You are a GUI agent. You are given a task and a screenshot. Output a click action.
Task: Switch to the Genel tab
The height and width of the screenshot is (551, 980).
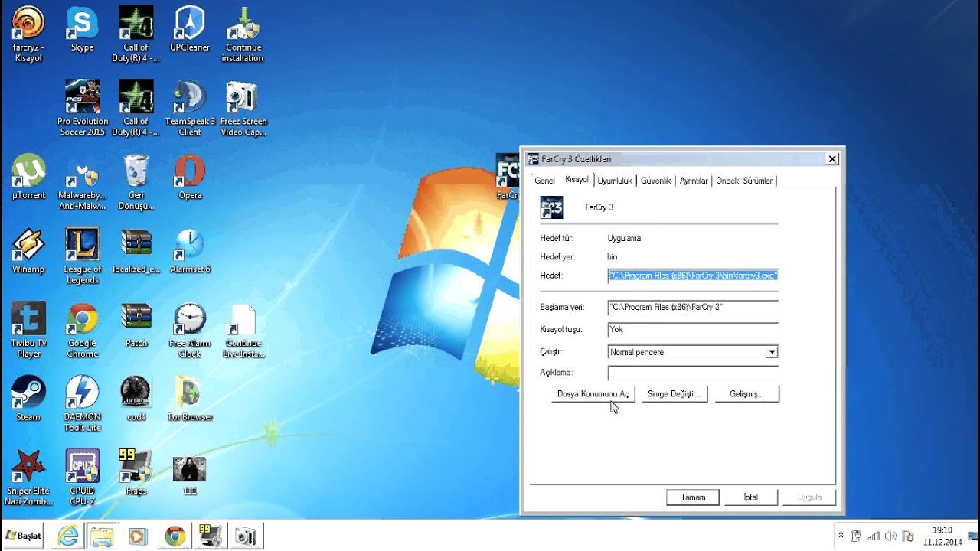click(x=544, y=181)
